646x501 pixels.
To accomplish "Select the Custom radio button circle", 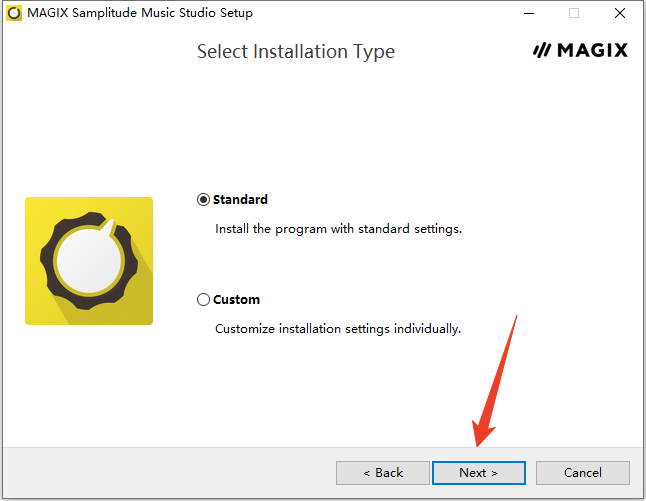I will coord(204,299).
